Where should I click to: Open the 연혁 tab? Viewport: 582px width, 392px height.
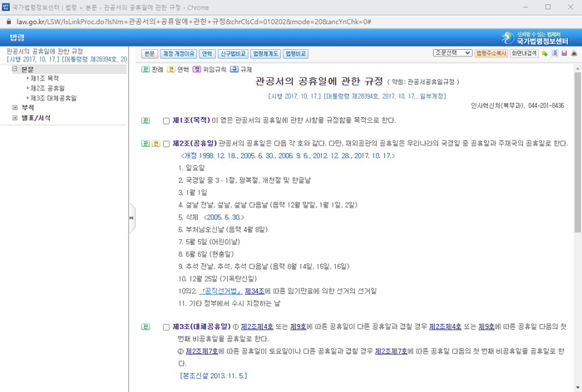coord(207,54)
